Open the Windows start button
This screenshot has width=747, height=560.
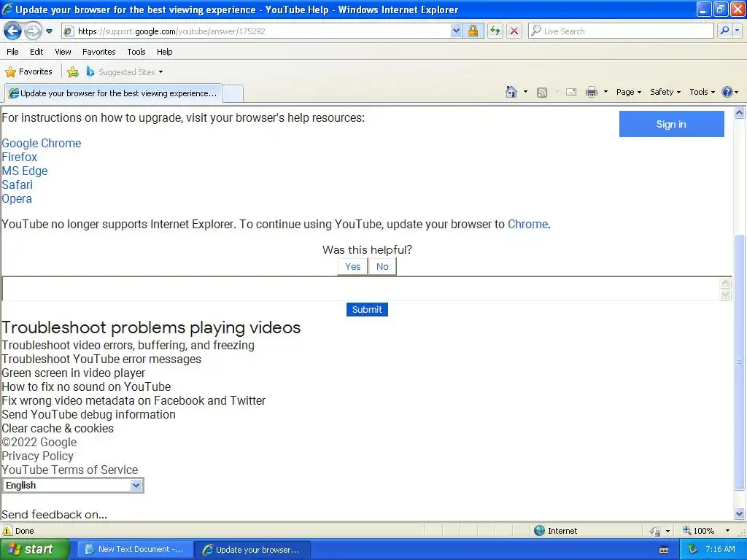[x=35, y=549]
